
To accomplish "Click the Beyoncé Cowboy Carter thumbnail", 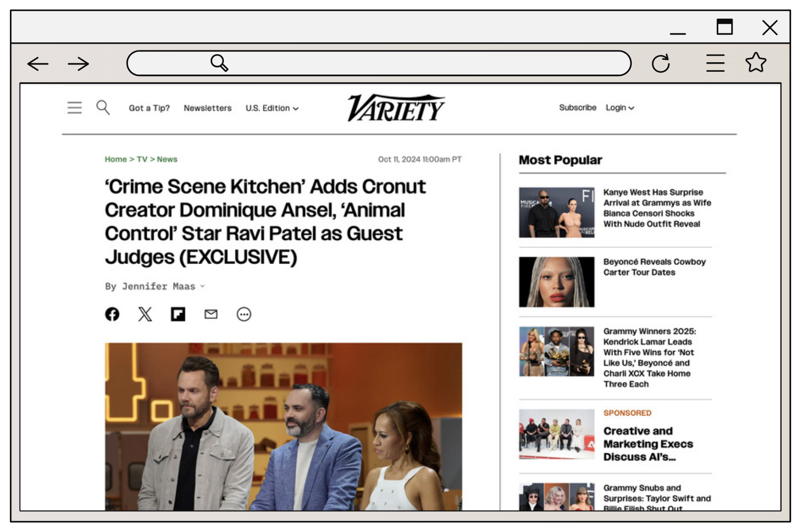I will (x=556, y=281).
